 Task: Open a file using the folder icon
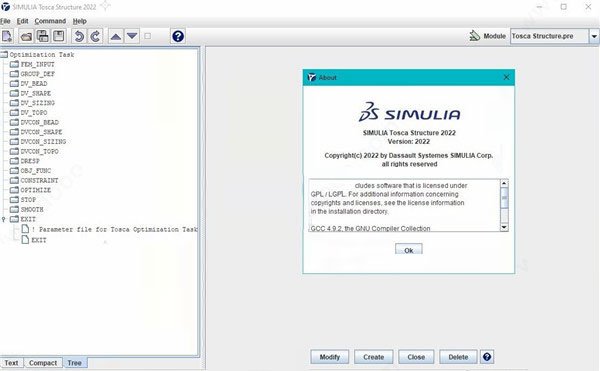[26, 36]
